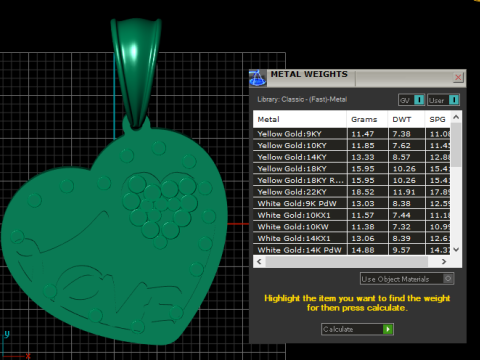Click the horizontal scrollbar right arrow

tap(444, 262)
